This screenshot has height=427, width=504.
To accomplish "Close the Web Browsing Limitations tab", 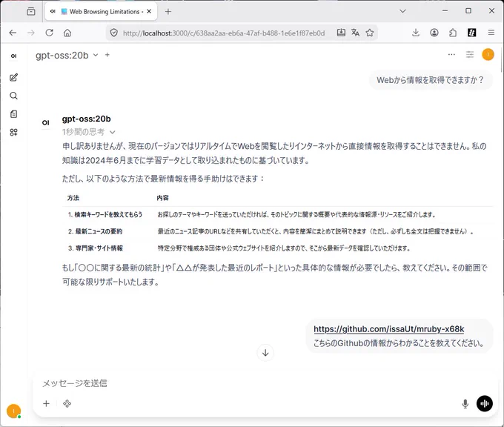I will [149, 11].
